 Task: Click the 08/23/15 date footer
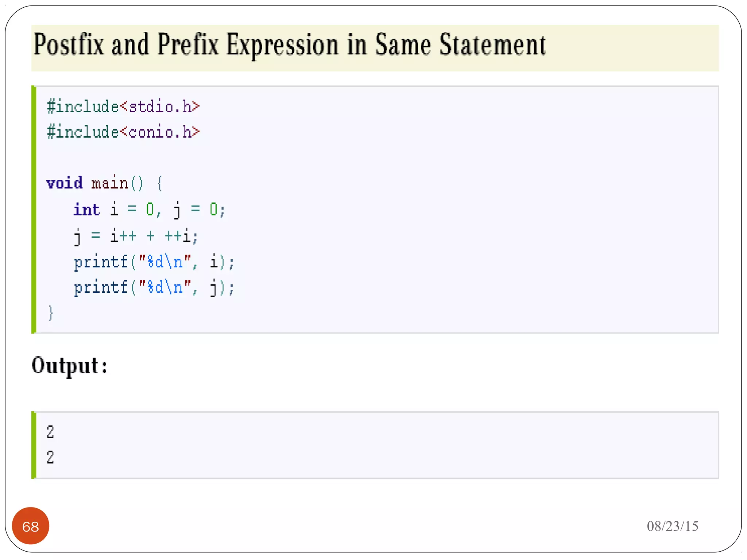[672, 526]
